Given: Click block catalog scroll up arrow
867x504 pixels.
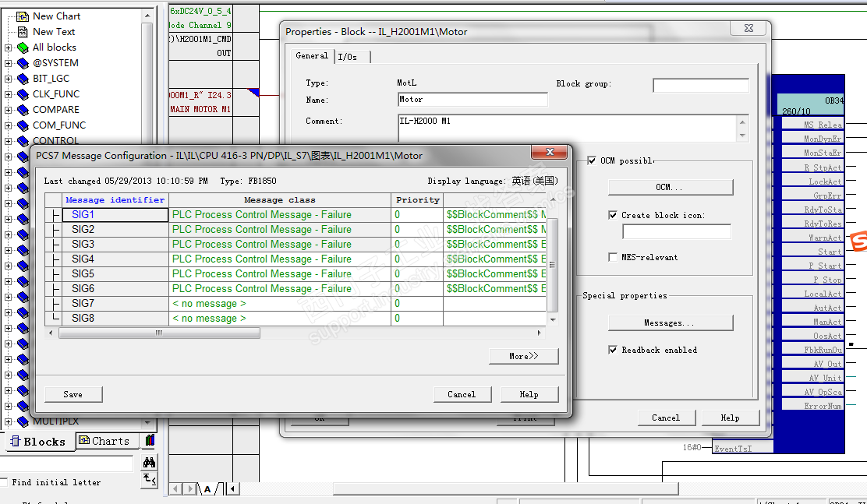Looking at the screenshot, I should 147,16.
